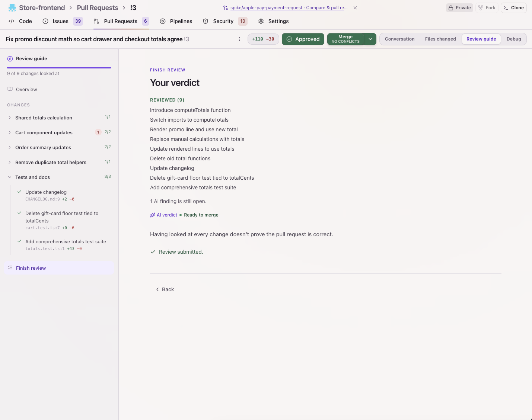Click the Pipelines play icon

(x=163, y=21)
